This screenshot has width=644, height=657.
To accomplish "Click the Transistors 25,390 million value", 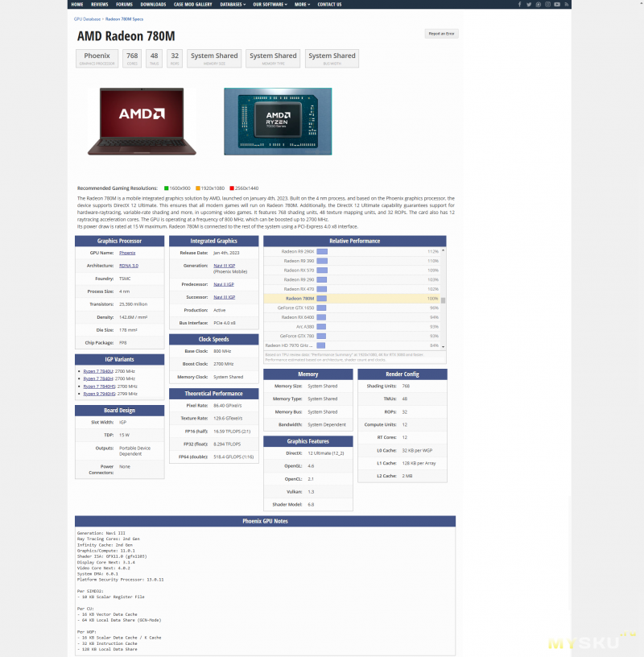I will 134,304.
